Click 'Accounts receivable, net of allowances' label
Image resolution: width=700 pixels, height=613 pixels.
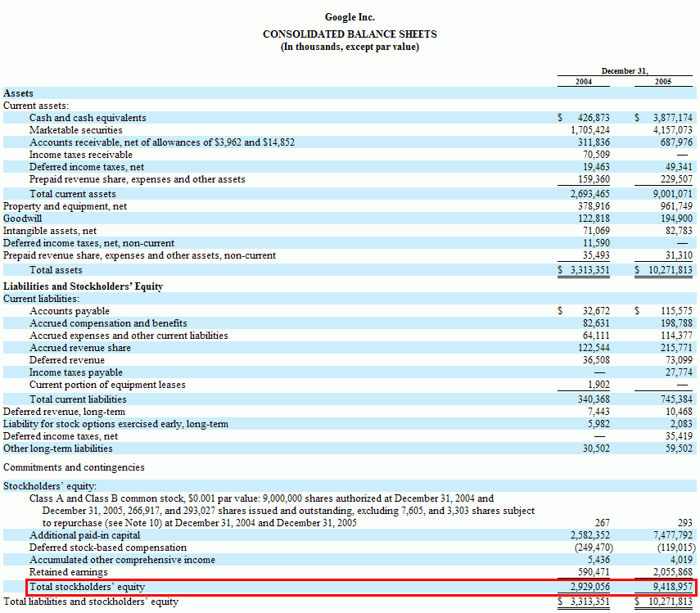(x=162, y=142)
